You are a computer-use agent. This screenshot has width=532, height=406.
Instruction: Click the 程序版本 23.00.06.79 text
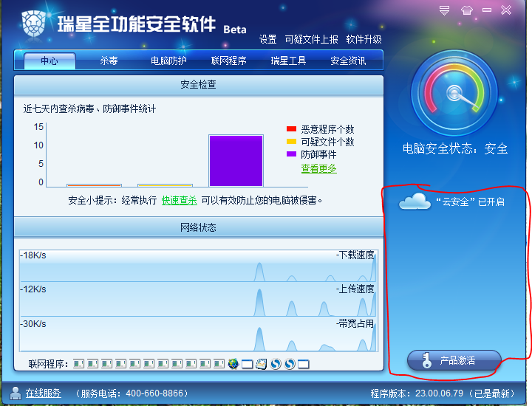tap(443, 393)
